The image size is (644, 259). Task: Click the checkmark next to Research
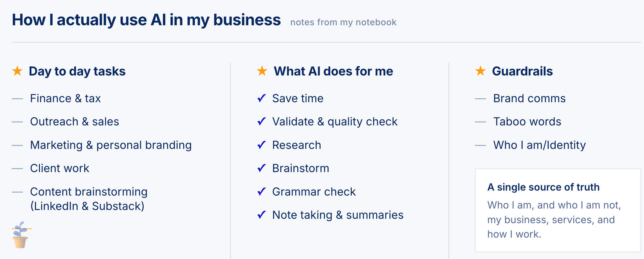[262, 145]
